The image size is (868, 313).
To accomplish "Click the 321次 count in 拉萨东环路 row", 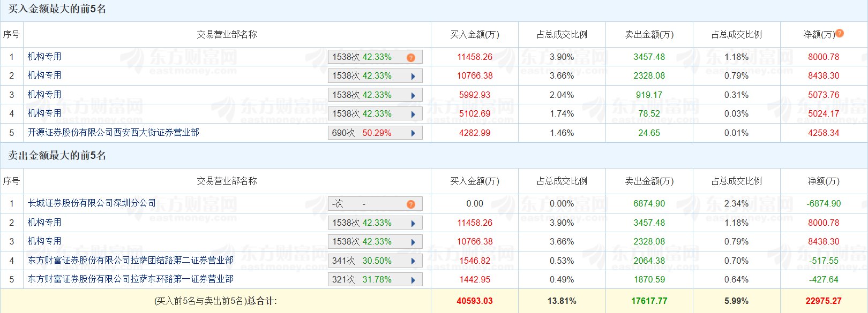I will click(x=343, y=279).
